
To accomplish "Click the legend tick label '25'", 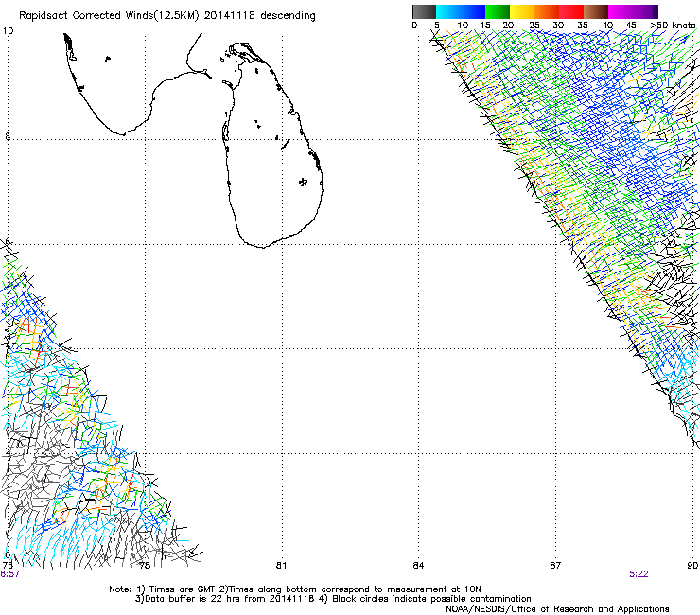I will (534, 26).
